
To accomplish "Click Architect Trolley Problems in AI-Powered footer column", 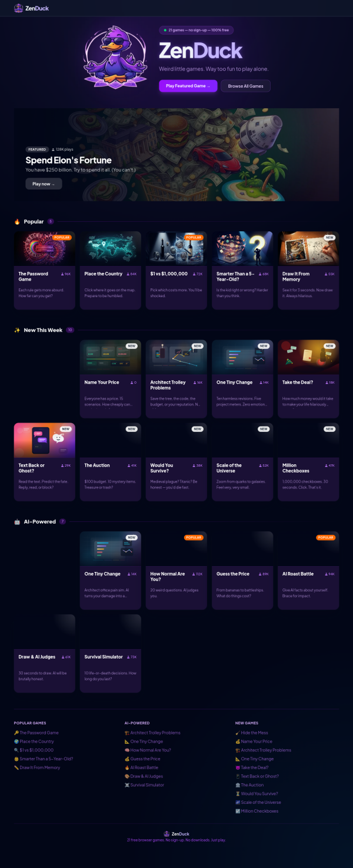I will coord(152,733).
